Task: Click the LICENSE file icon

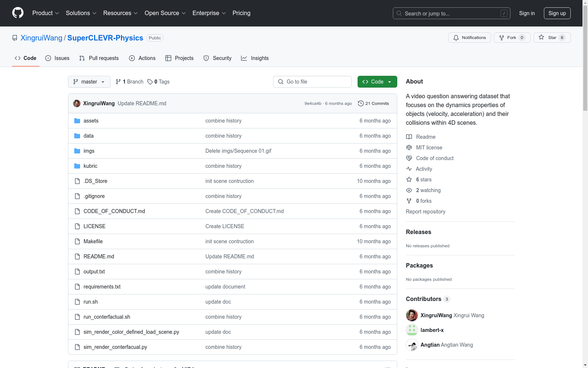Action: 77,226
